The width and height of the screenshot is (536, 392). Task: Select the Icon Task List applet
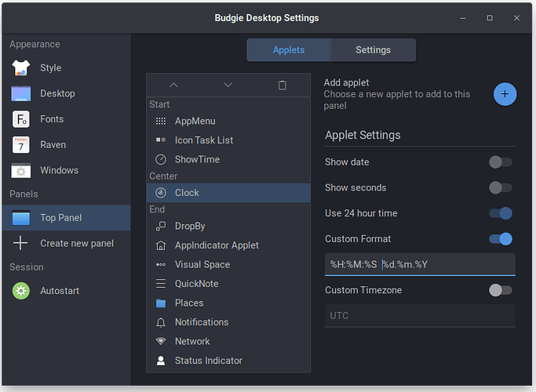(204, 140)
